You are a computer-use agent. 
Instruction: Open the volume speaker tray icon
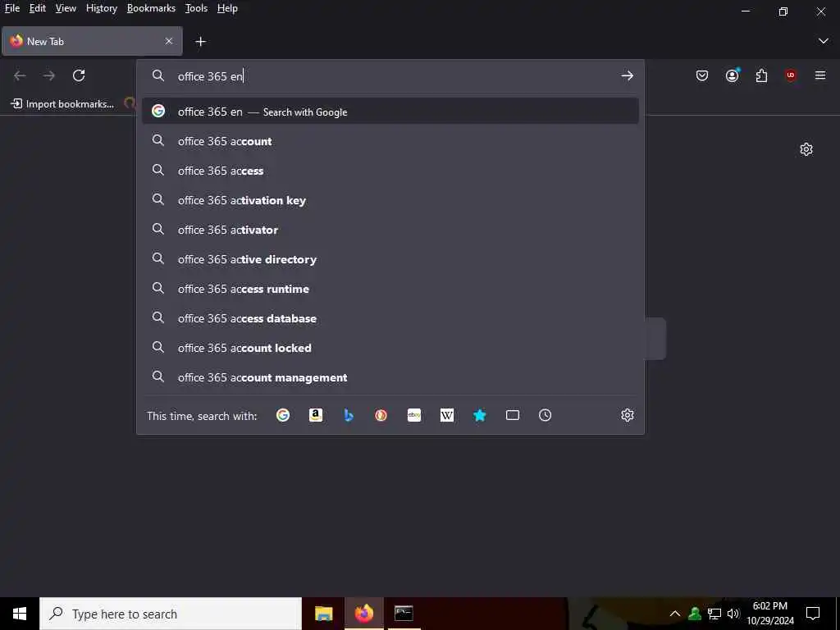pos(733,614)
